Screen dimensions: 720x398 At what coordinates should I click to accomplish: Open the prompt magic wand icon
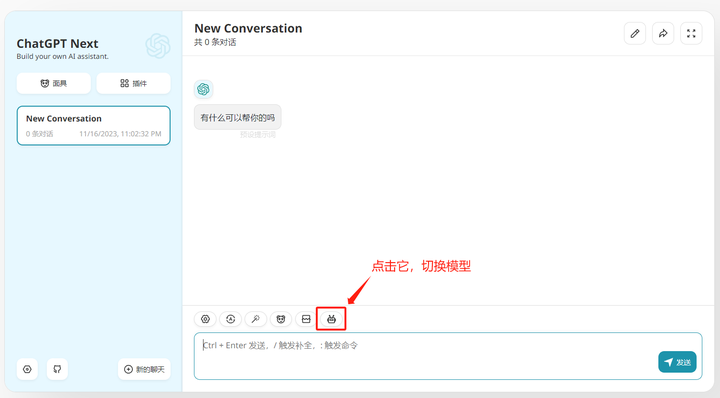tap(256, 319)
